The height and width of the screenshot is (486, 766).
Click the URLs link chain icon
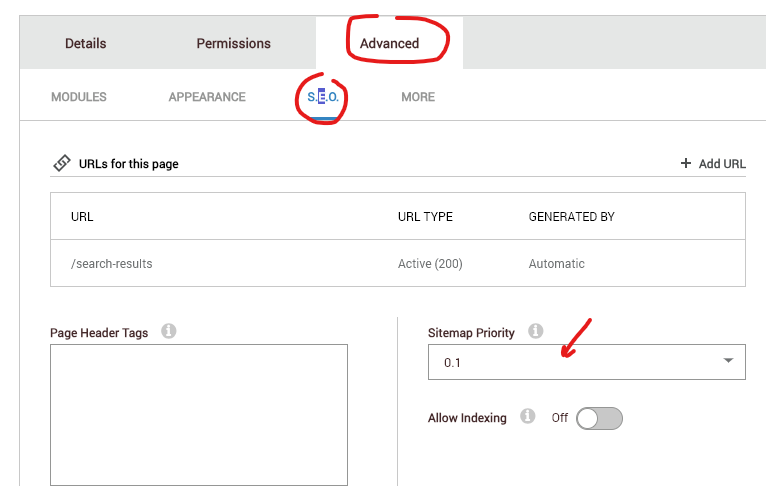tap(61, 163)
